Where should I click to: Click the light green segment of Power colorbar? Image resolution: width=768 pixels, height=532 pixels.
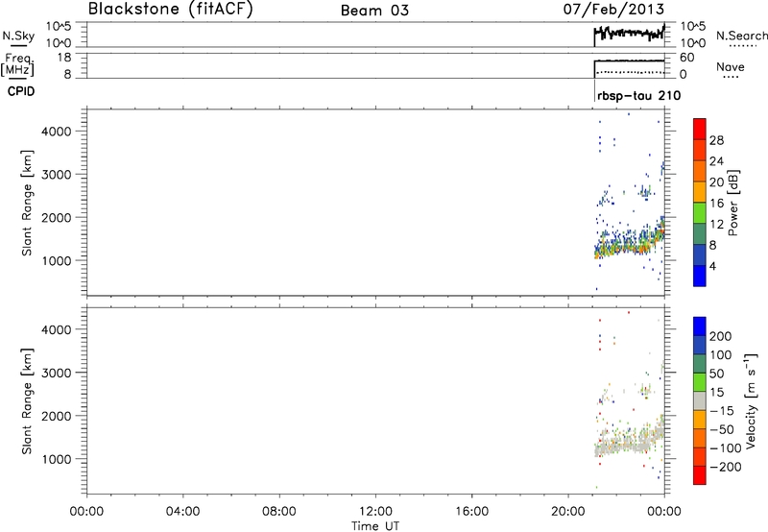(x=700, y=213)
